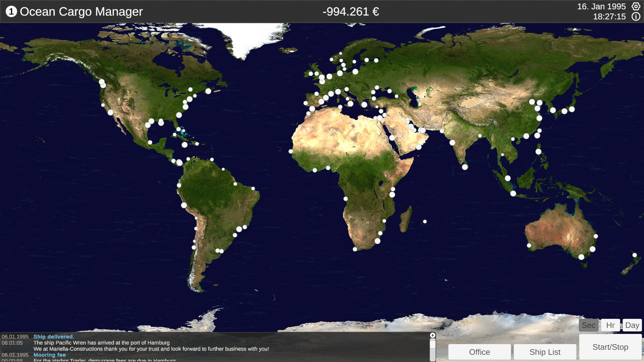Set time speed to Sec

click(589, 325)
